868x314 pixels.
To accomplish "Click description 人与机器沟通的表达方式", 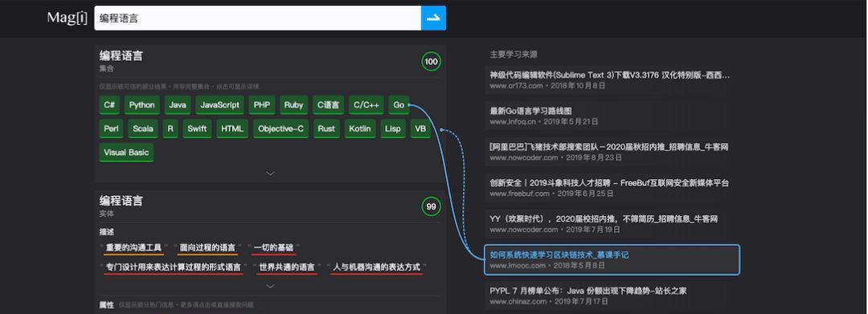I will click(x=376, y=267).
